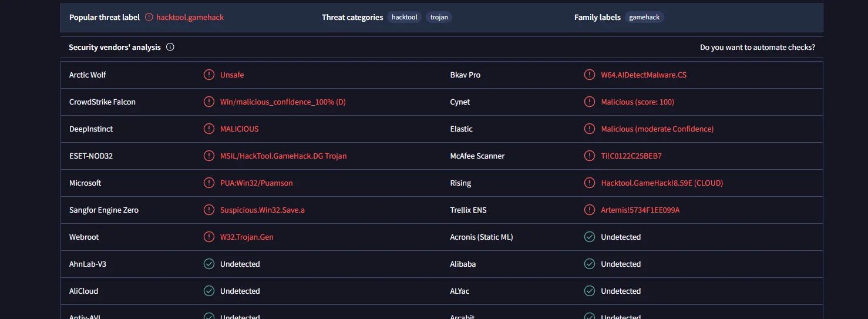Click Hacktool.GameHack!8.59E (CLOUD) result text

[662, 183]
